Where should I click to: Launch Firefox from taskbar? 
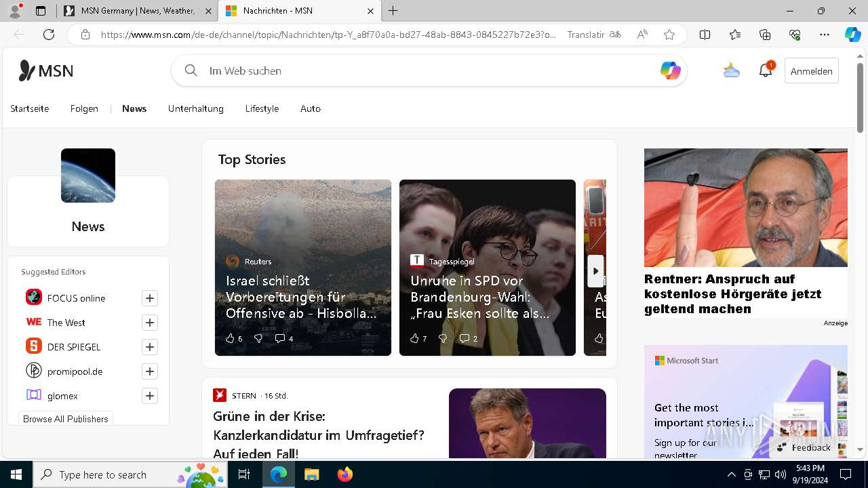345,474
